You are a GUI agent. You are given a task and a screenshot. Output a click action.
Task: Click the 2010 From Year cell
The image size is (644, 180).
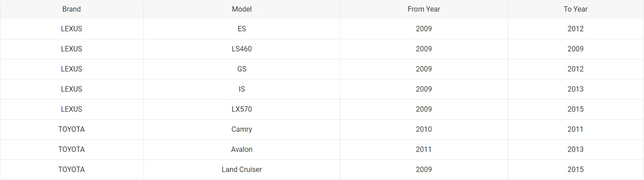pos(424,130)
